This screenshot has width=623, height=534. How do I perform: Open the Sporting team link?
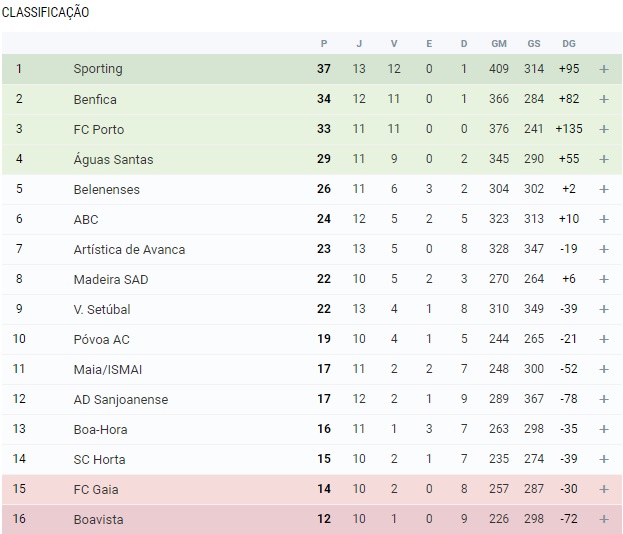tap(98, 69)
